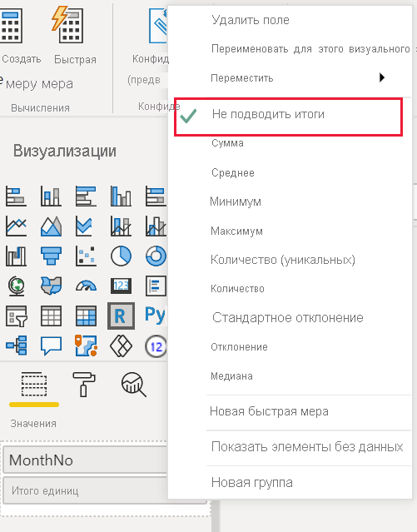Choose the card (123) visualization
This screenshot has height=532, width=417.
click(x=121, y=286)
